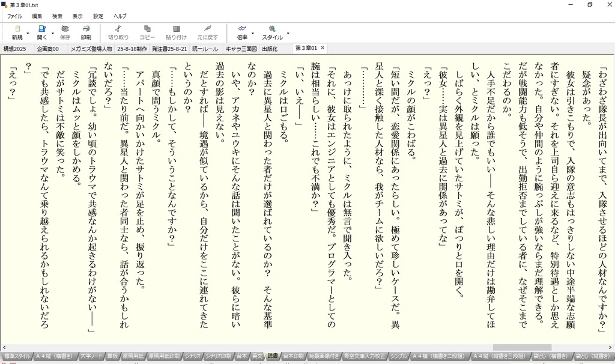
Task: Click the scrollbar left arrow button
Action: coord(4,348)
